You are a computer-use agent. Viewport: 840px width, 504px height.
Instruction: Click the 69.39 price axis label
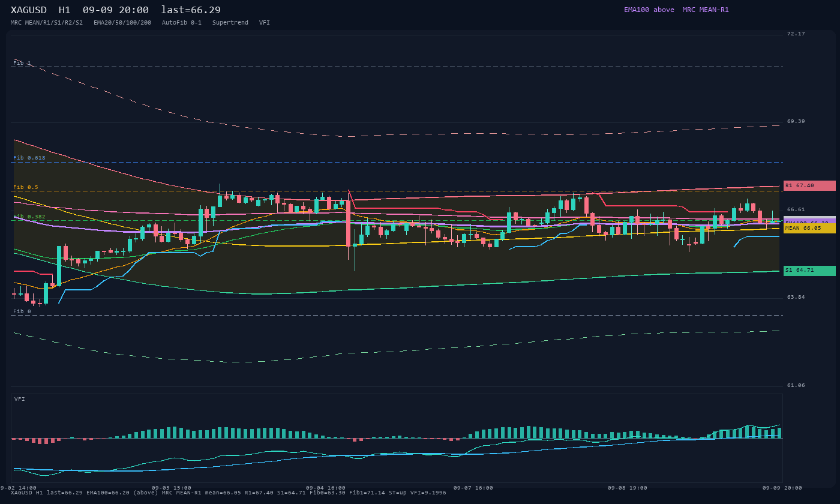pyautogui.click(x=796, y=121)
